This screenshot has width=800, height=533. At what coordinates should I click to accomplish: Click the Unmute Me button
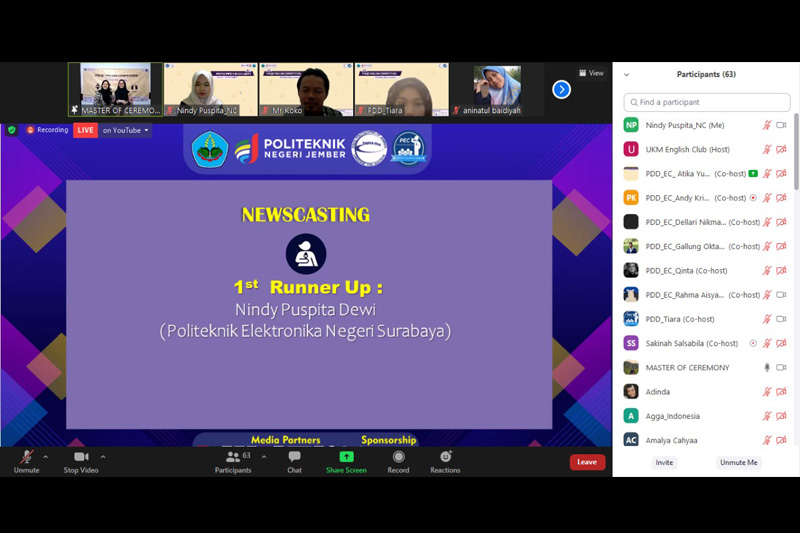tap(738, 462)
